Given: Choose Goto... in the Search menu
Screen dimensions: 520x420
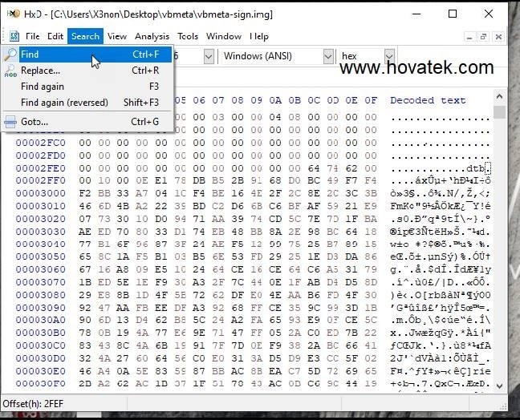Looking at the screenshot, I should pyautogui.click(x=88, y=122).
